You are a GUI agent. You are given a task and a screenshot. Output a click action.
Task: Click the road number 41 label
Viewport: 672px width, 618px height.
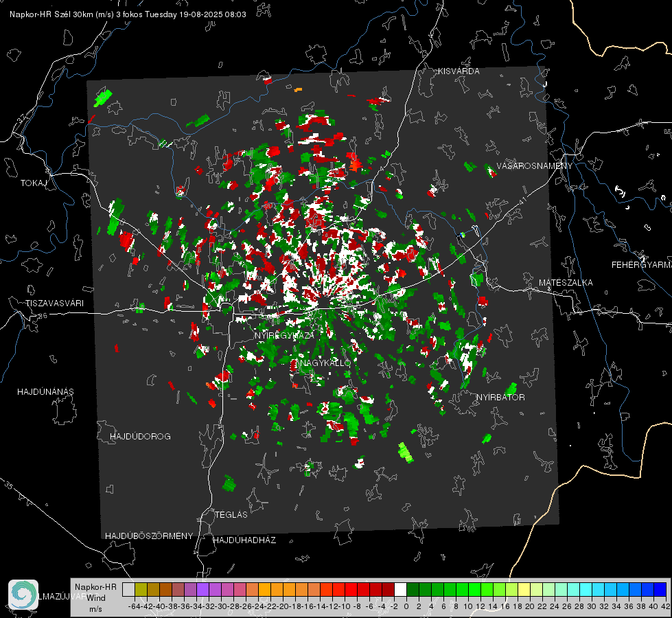coord(522,201)
